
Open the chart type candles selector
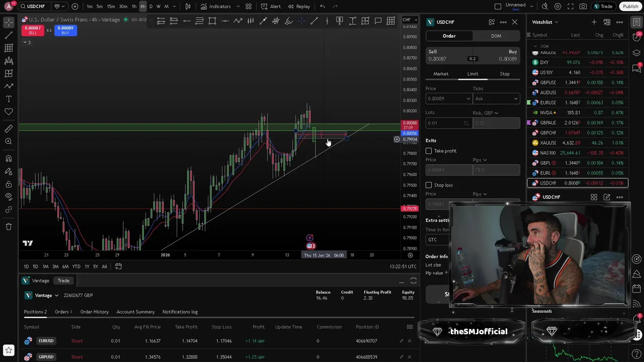click(x=188, y=7)
